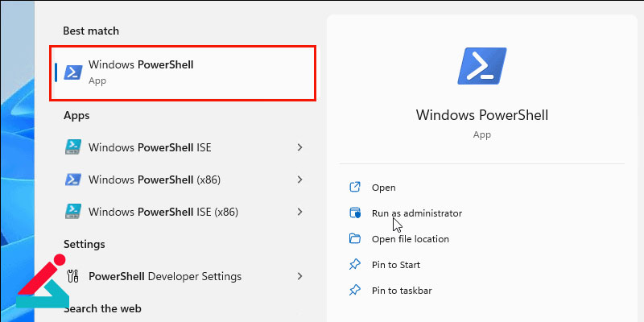
Task: Click the Windows PowerShell title in details pane
Action: pos(481,114)
